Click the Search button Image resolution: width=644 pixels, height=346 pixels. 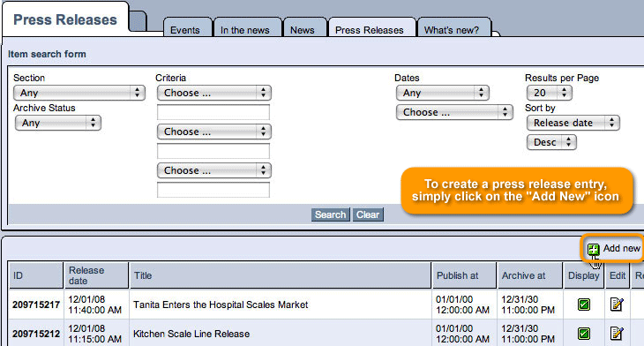330,214
